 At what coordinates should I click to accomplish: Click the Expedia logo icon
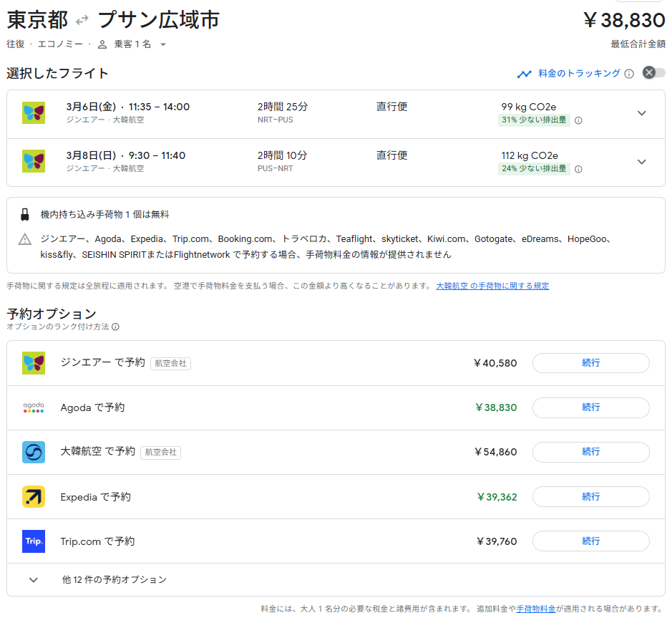click(x=34, y=496)
